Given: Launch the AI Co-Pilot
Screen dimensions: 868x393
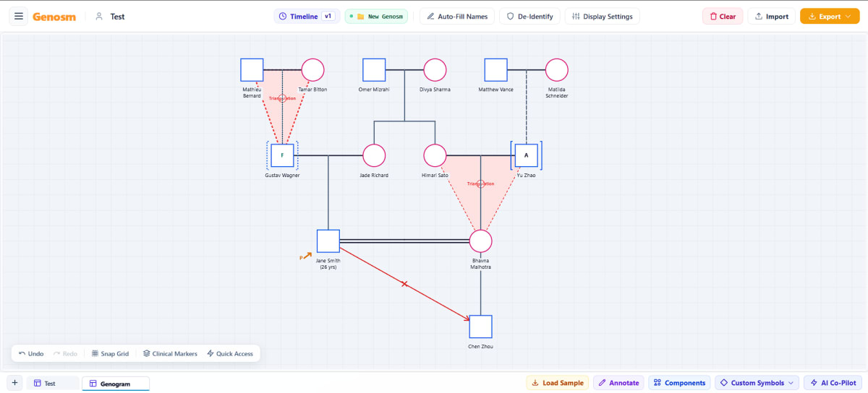Looking at the screenshot, I should click(x=832, y=383).
